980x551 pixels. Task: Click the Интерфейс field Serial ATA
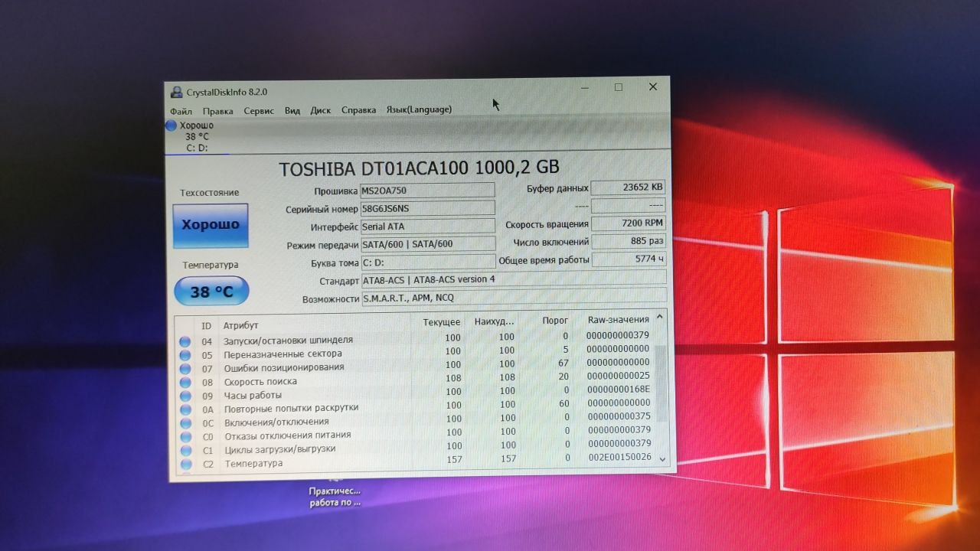click(x=428, y=227)
